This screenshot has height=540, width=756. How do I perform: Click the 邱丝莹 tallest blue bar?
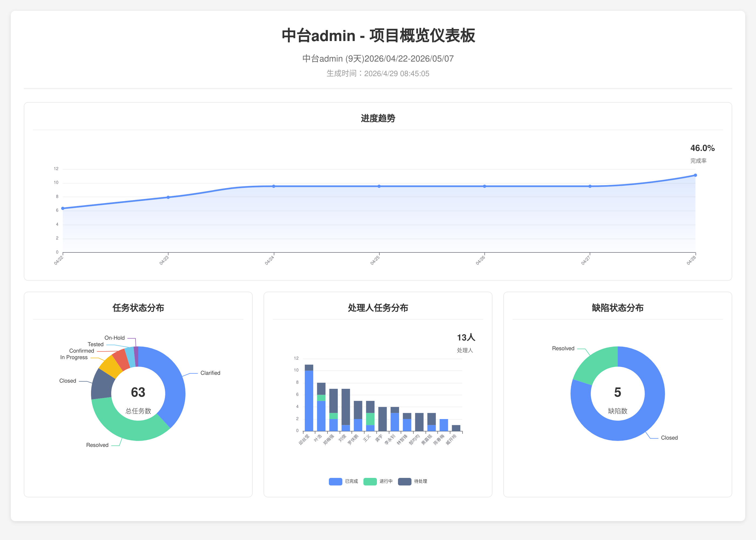[x=309, y=401]
